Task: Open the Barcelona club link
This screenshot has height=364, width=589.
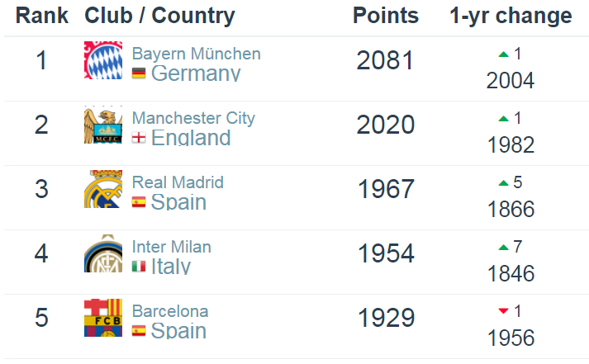Action: pos(170,311)
